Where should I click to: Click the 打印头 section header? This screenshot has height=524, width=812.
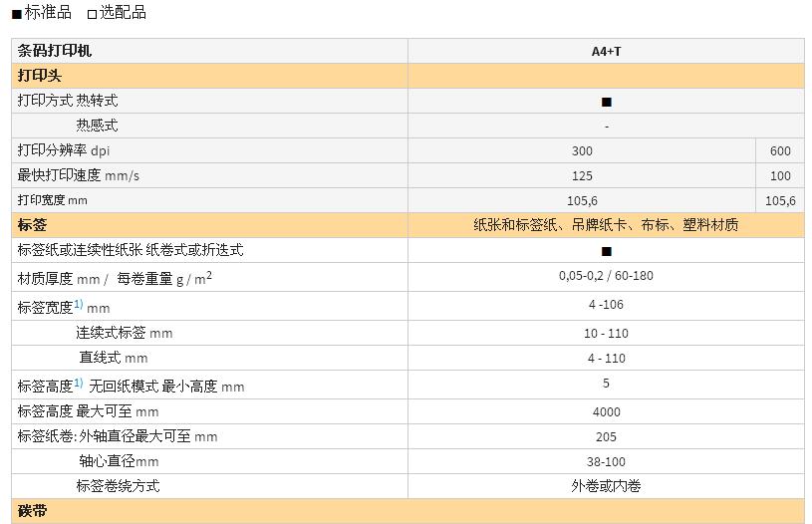[x=40, y=76]
